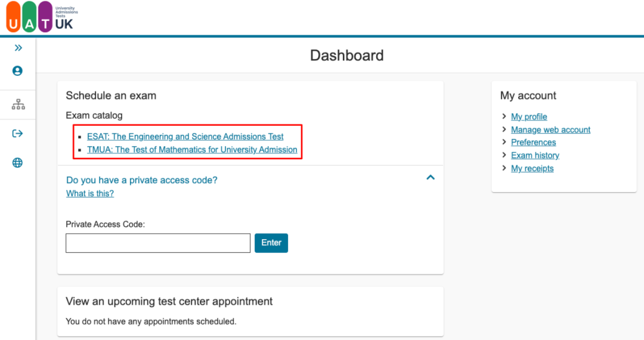Screen dimensions: 644x340
Task: Click the chevron beside Exam history
Action: coord(504,156)
